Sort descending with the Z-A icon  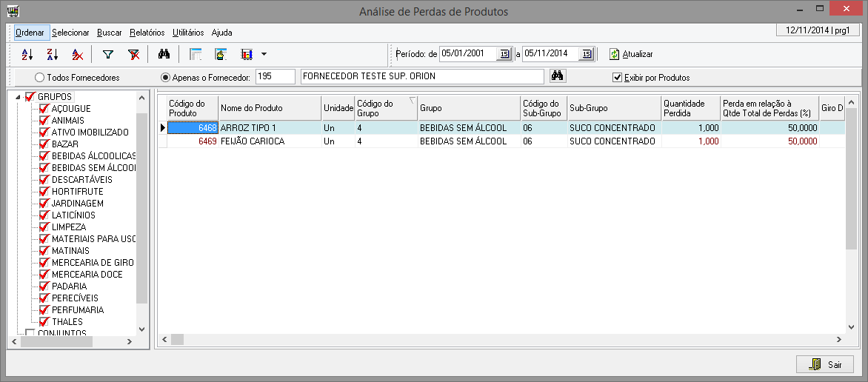[52, 54]
